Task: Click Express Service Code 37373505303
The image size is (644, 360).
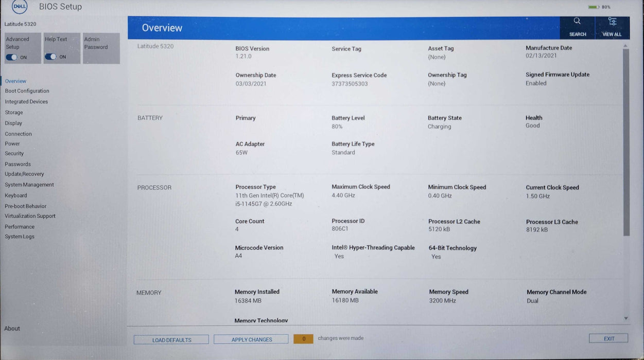Action: click(350, 84)
